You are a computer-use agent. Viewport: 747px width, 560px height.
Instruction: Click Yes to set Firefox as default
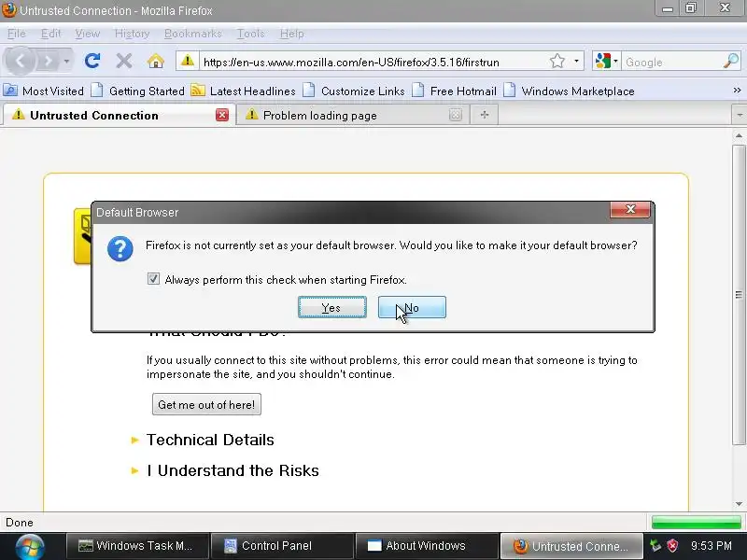332,308
